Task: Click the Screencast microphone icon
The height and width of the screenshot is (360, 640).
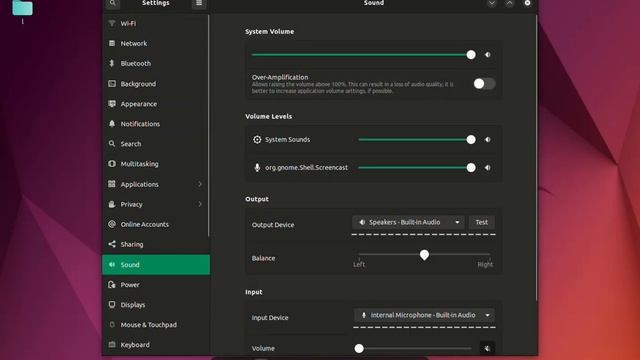Action: [257, 167]
